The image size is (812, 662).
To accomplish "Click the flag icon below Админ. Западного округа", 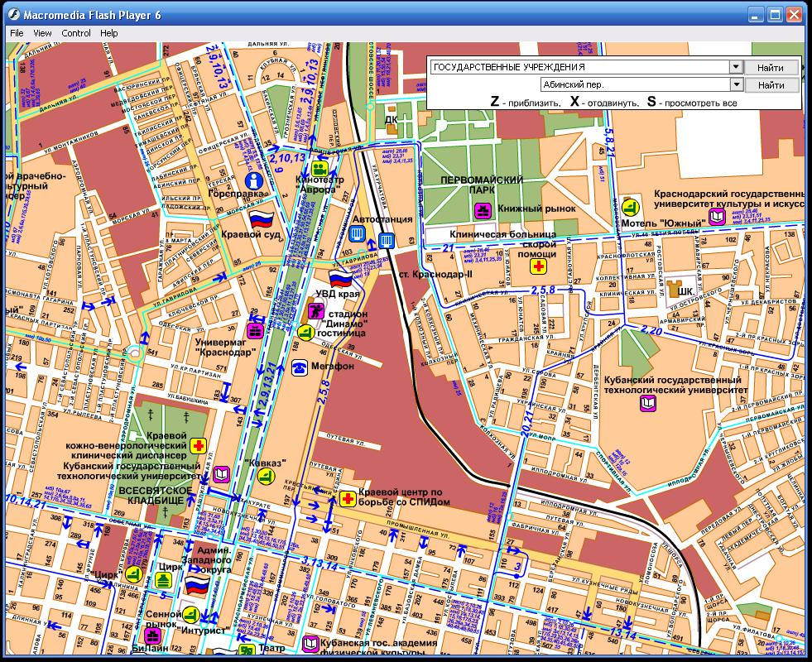I will click(197, 587).
